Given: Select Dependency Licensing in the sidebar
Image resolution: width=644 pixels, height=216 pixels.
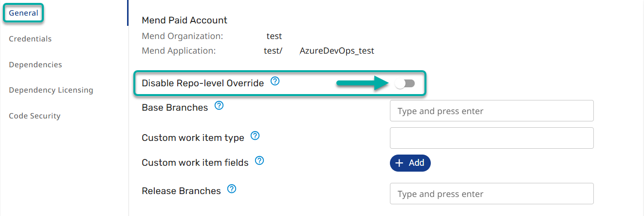Looking at the screenshot, I should click(51, 90).
